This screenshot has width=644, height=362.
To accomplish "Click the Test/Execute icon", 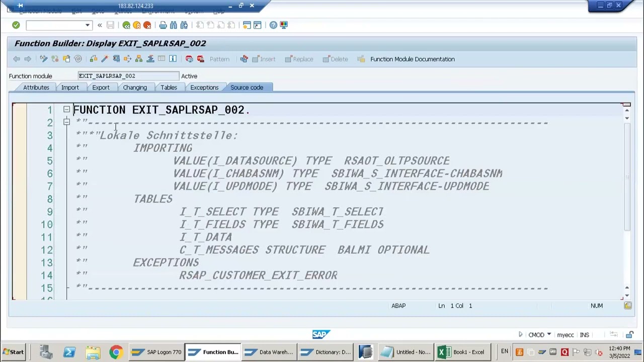I will pyautogui.click(x=116, y=59).
